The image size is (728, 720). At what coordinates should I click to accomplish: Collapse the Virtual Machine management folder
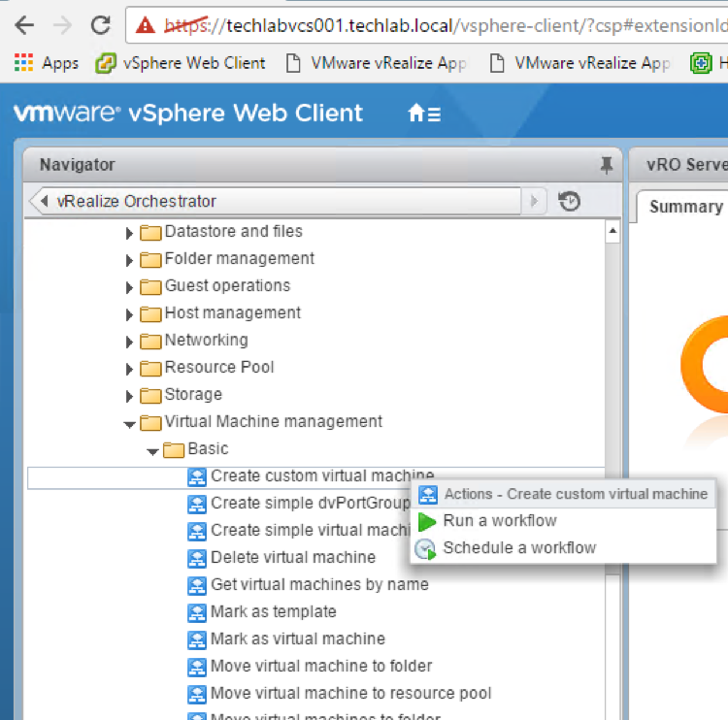129,424
